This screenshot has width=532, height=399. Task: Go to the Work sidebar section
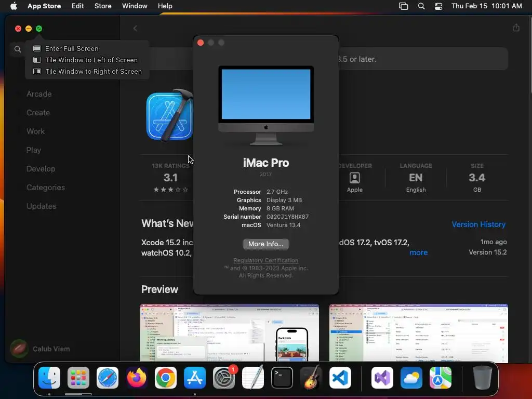tap(36, 131)
